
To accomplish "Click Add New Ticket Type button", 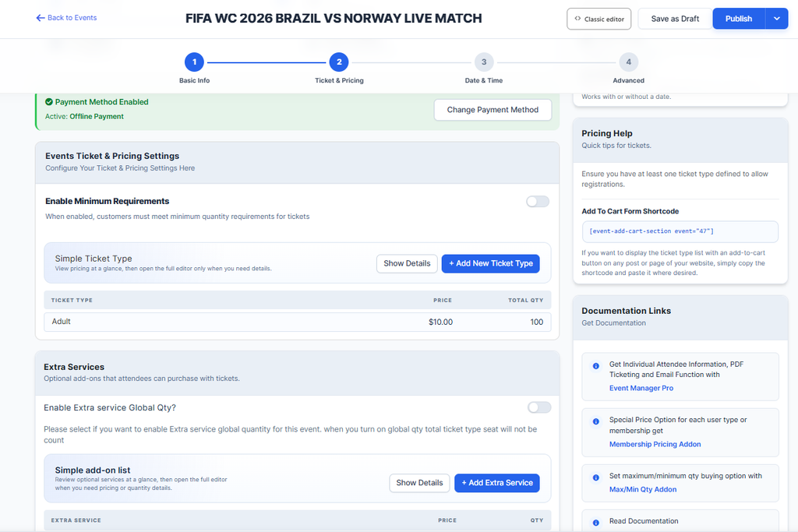I will click(491, 263).
